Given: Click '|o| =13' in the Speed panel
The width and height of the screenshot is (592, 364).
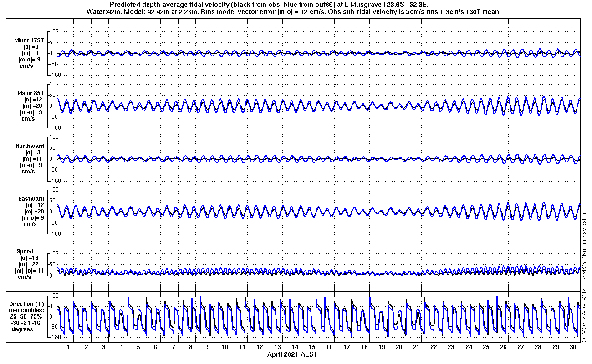Looking at the screenshot, I should [x=31, y=258].
